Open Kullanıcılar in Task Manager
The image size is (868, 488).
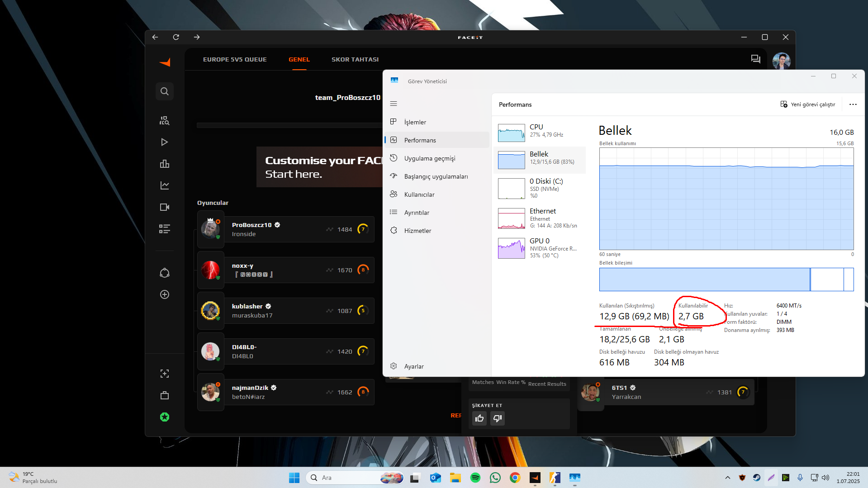click(437, 194)
